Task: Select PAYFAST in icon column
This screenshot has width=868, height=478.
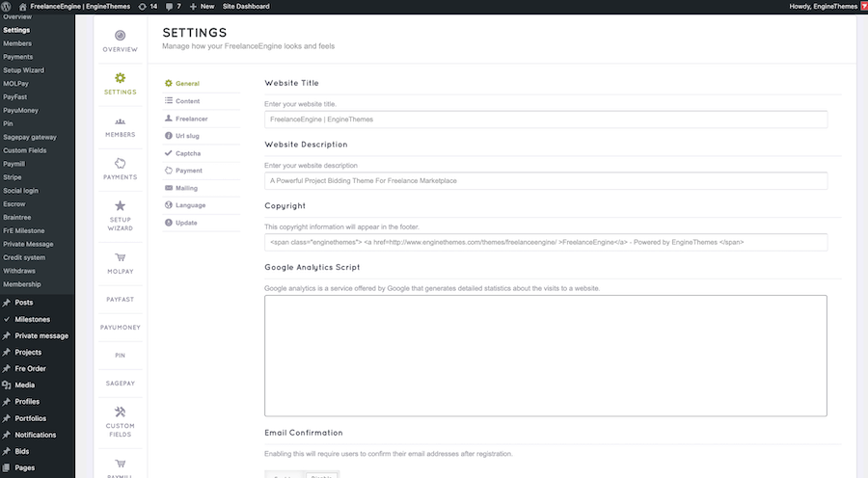Action: point(121,300)
